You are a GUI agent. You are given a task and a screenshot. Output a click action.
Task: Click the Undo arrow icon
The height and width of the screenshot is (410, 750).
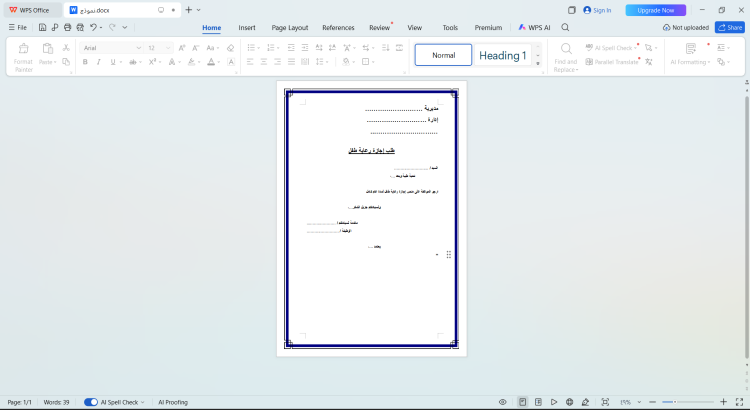(93, 28)
